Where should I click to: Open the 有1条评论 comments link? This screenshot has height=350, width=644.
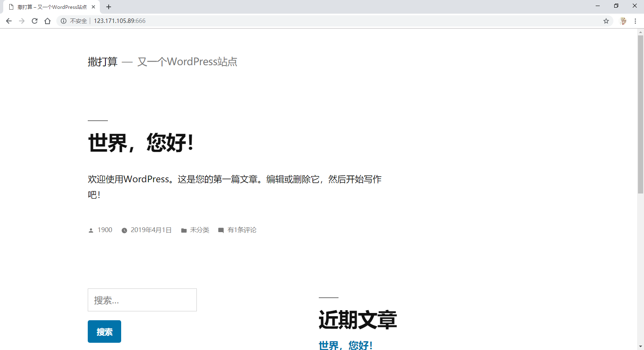pyautogui.click(x=242, y=230)
